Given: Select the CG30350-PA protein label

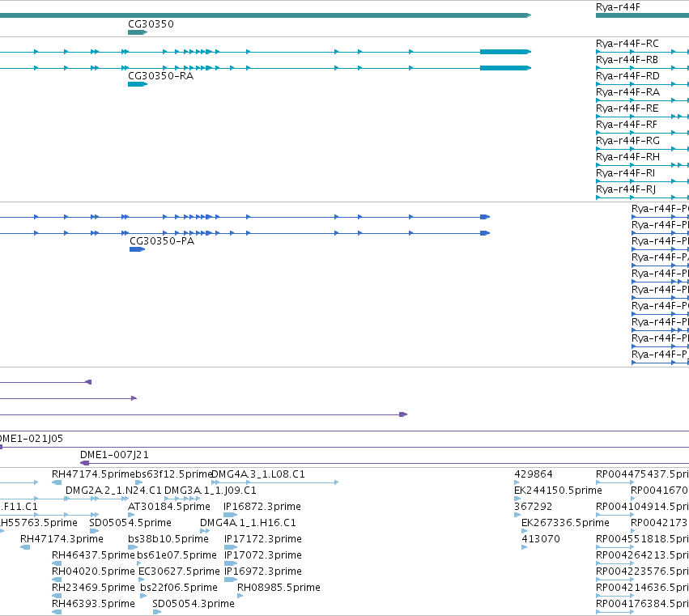Looking at the screenshot, I should coord(162,241).
